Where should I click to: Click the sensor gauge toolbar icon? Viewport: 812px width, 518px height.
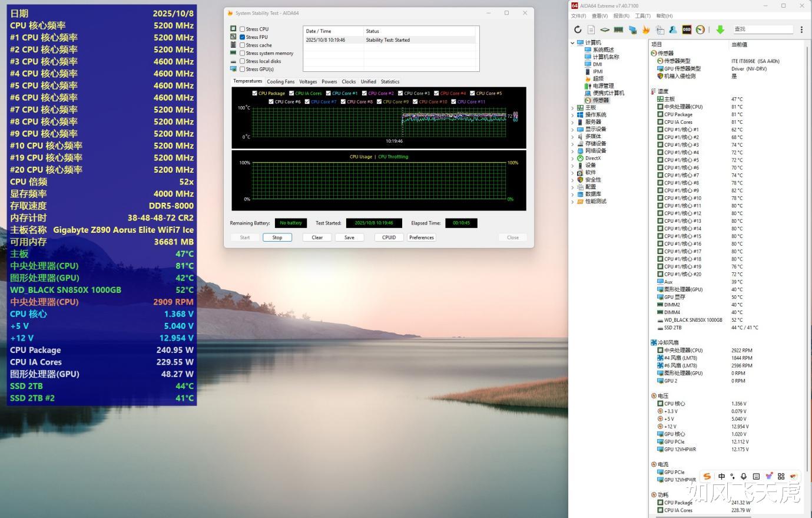point(700,29)
